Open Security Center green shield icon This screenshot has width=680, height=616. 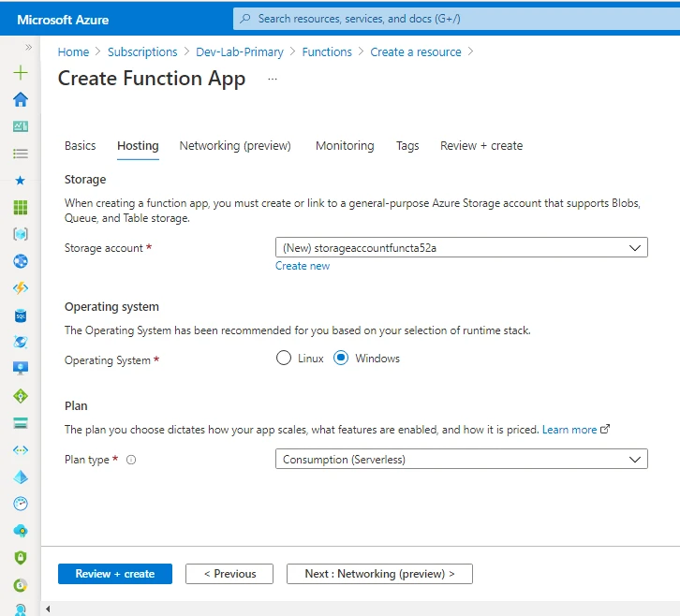coord(21,557)
